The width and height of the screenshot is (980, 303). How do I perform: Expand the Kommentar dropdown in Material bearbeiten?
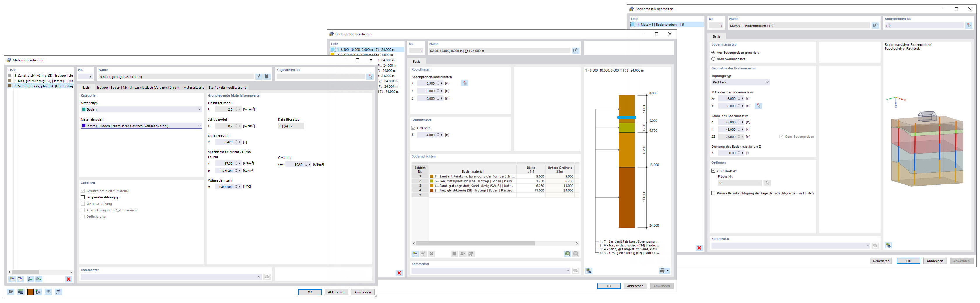[260, 277]
